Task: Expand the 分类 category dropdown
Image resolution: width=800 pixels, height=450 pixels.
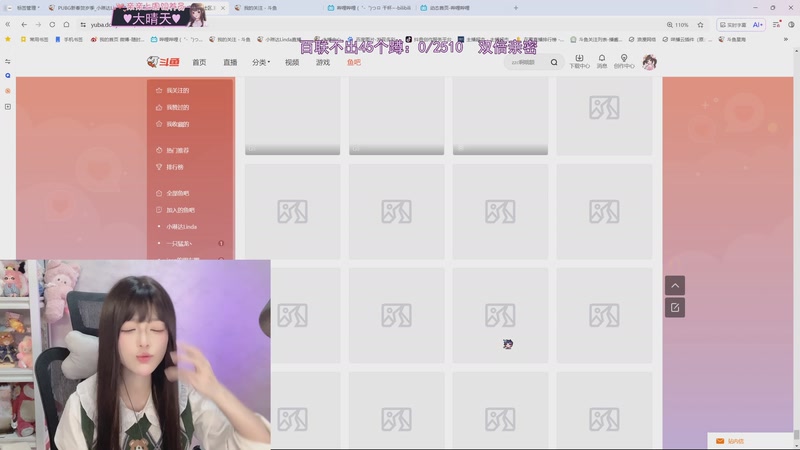Action: pos(261,62)
